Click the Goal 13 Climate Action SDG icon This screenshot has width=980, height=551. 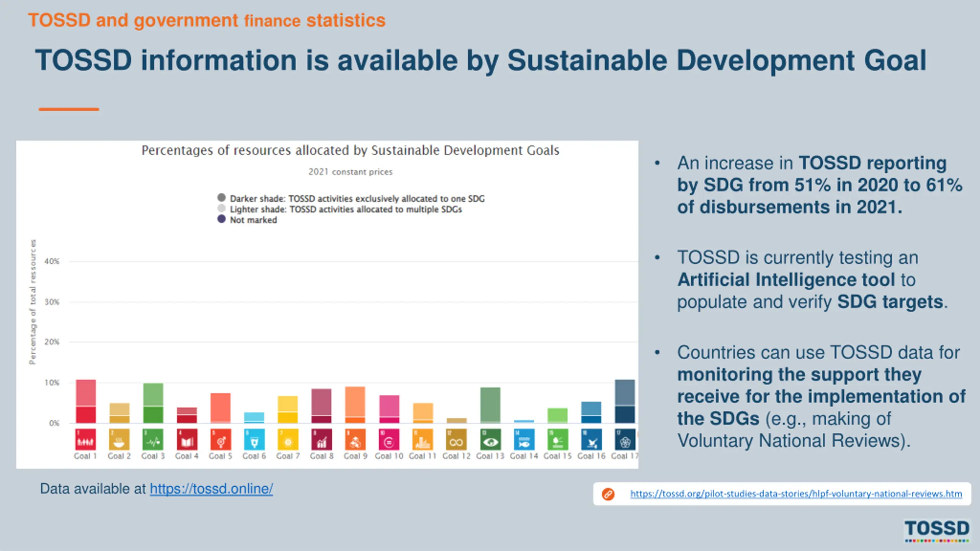pyautogui.click(x=490, y=439)
